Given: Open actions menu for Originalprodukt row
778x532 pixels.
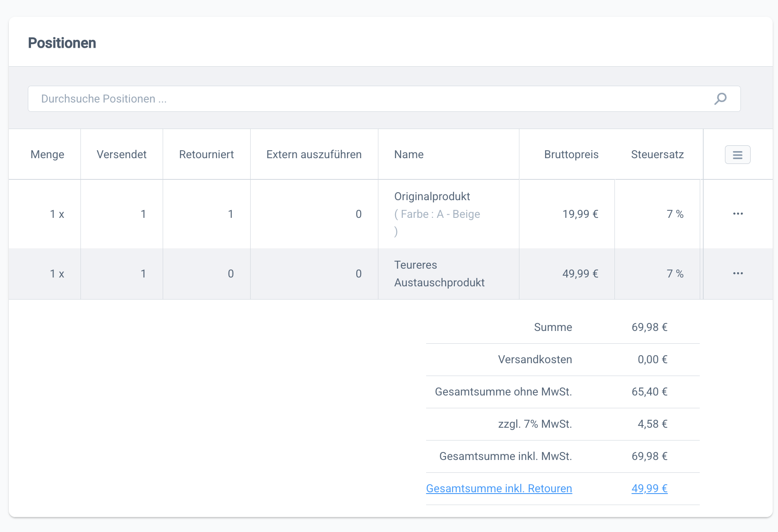Looking at the screenshot, I should coord(737,214).
